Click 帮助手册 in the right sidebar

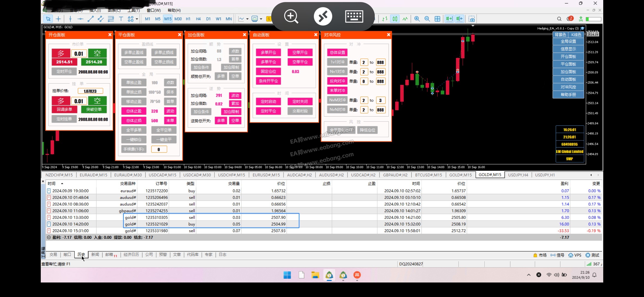tap(568, 94)
